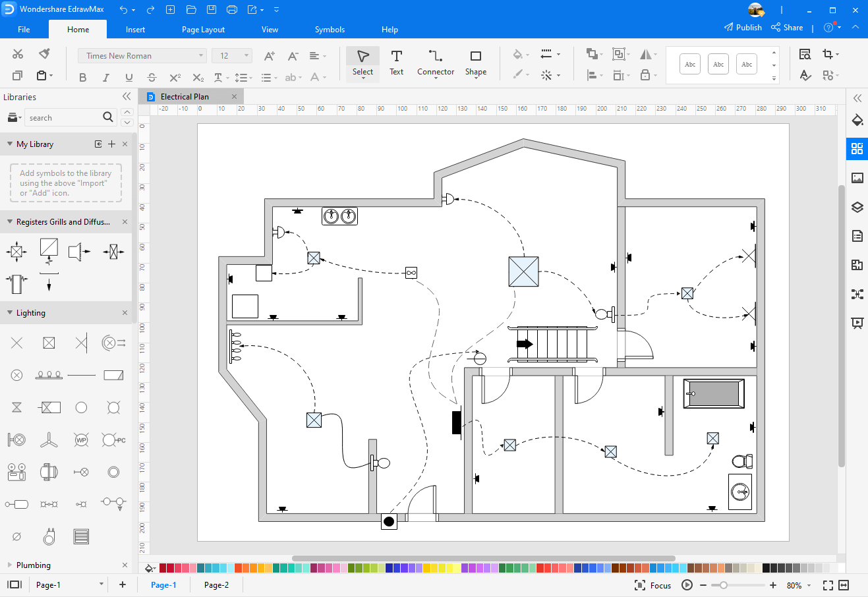The width and height of the screenshot is (868, 597).
Task: Expand the quick style gallery arrow
Action: pos(774,78)
